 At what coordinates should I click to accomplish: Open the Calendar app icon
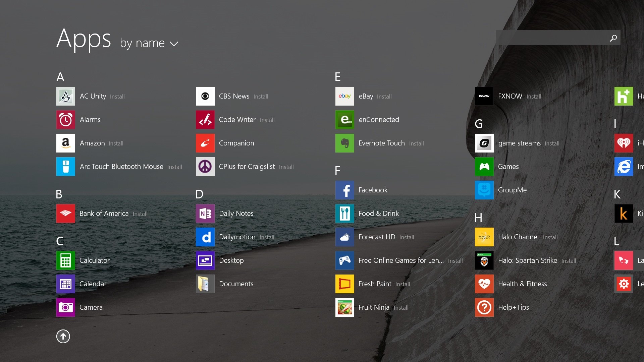click(x=66, y=284)
